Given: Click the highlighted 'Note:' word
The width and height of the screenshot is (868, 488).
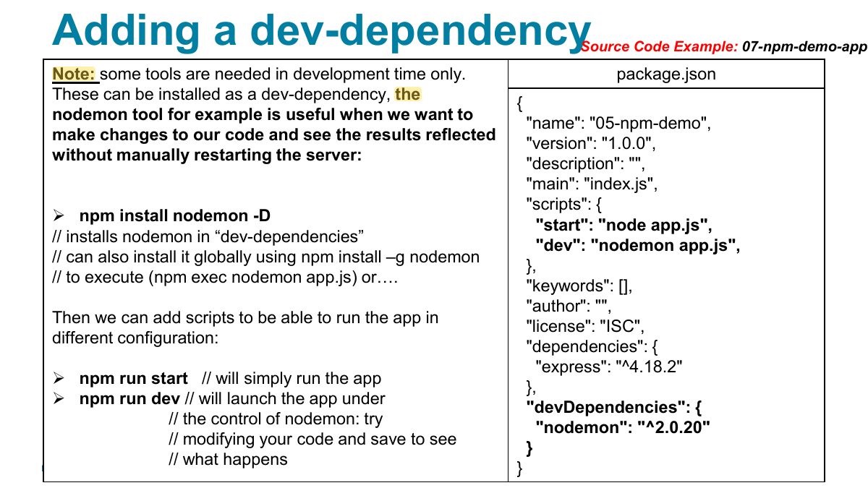Looking at the screenshot, I should click(75, 74).
